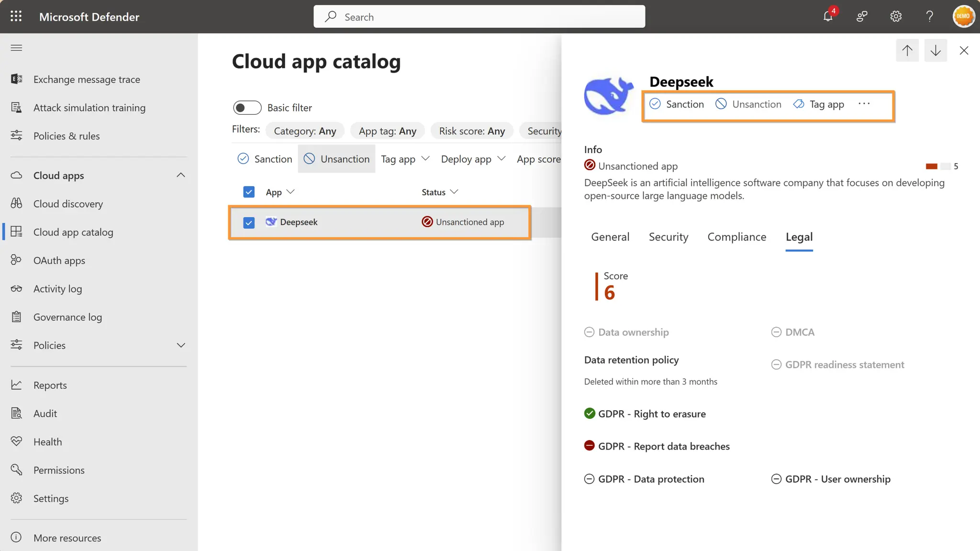980x551 pixels.
Task: Click the Search input field
Action: pos(479,17)
